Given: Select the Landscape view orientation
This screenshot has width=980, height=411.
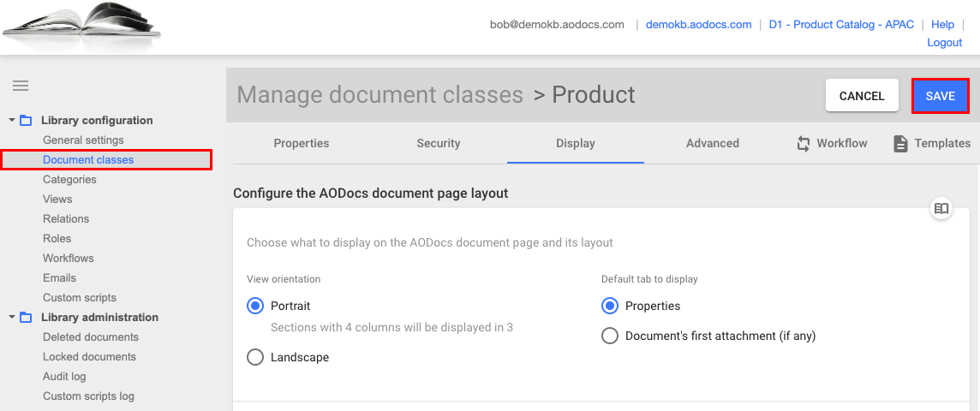Looking at the screenshot, I should tap(255, 357).
